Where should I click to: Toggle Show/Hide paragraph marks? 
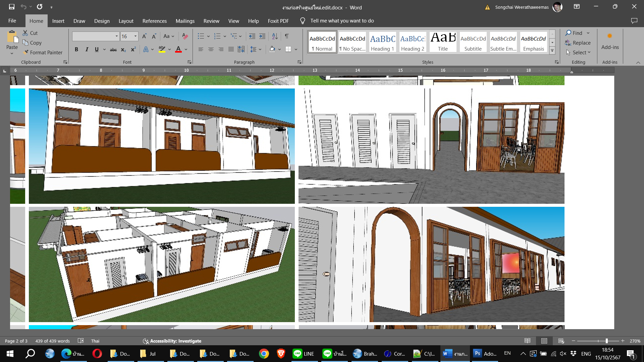[287, 36]
